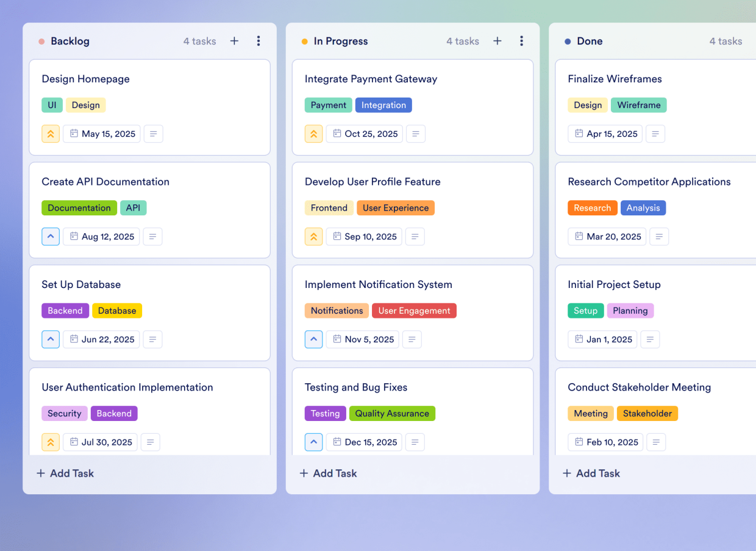Click the Stakeholder tag
The image size is (756, 551).
[647, 413]
